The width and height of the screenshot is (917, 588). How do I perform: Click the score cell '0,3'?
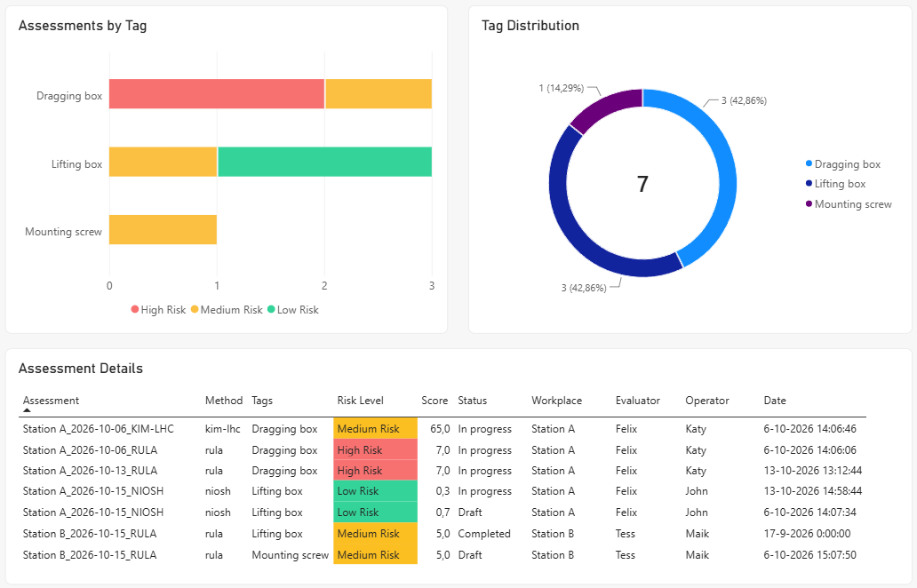pos(443,491)
